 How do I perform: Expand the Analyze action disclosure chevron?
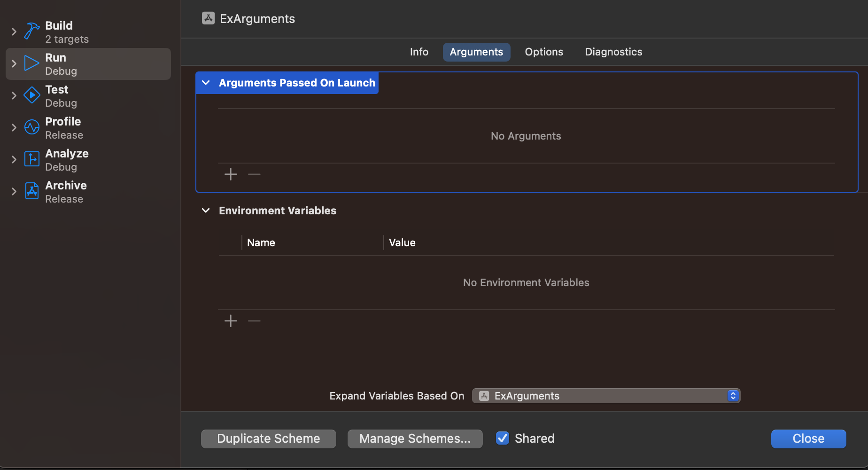point(14,159)
